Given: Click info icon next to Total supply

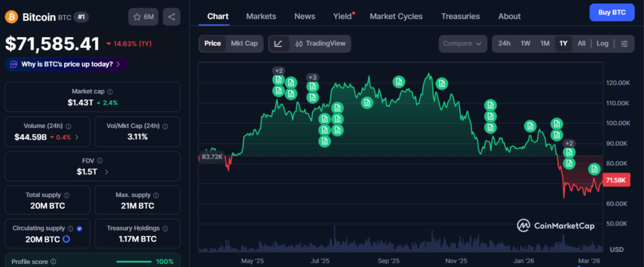Looking at the screenshot, I should coord(67,195).
